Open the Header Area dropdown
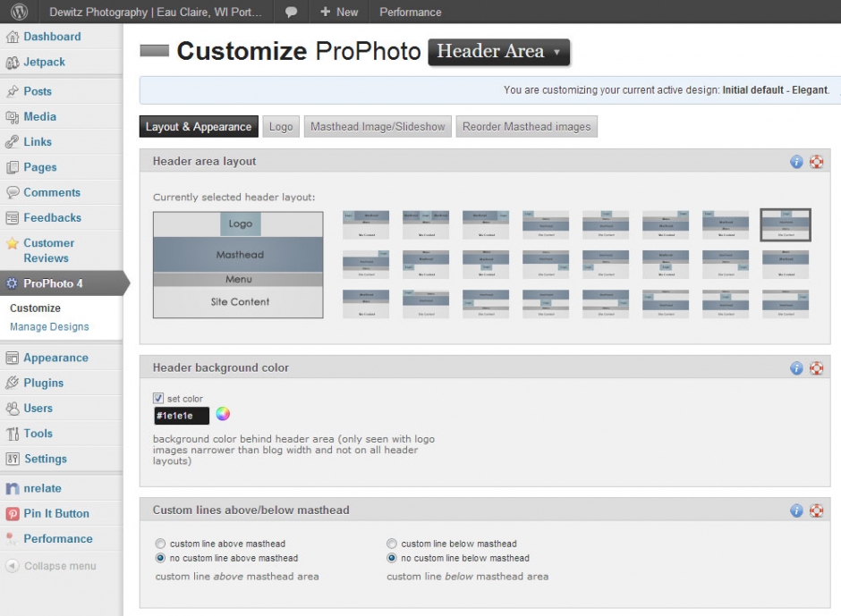Image resolution: width=841 pixels, height=616 pixels. pos(499,52)
